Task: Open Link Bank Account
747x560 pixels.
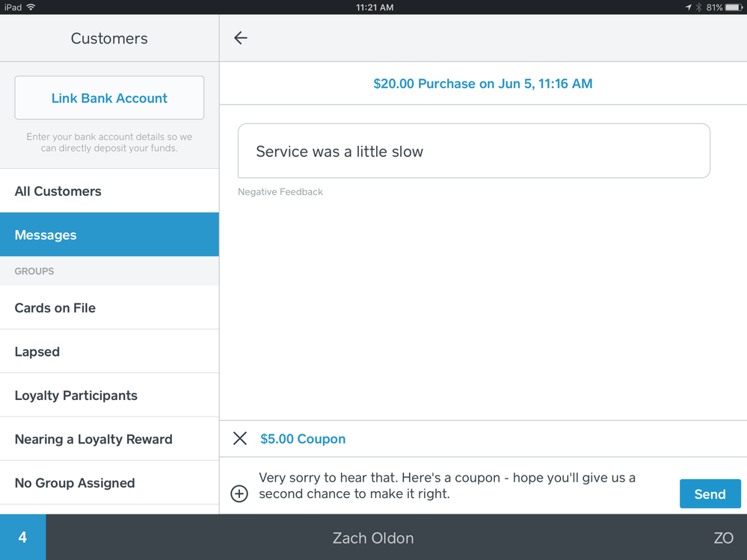Action: pyautogui.click(x=109, y=98)
